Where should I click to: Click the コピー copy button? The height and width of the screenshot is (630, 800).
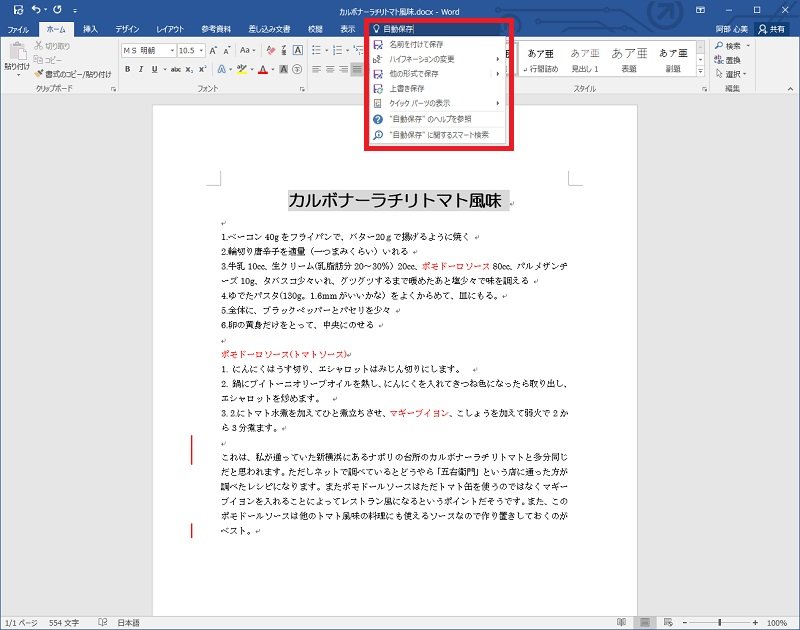pyautogui.click(x=48, y=60)
